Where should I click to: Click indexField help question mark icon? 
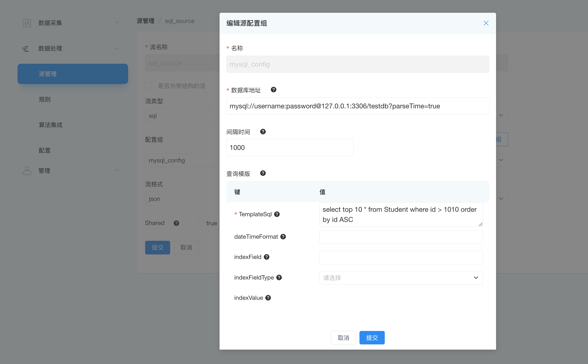coord(267,257)
